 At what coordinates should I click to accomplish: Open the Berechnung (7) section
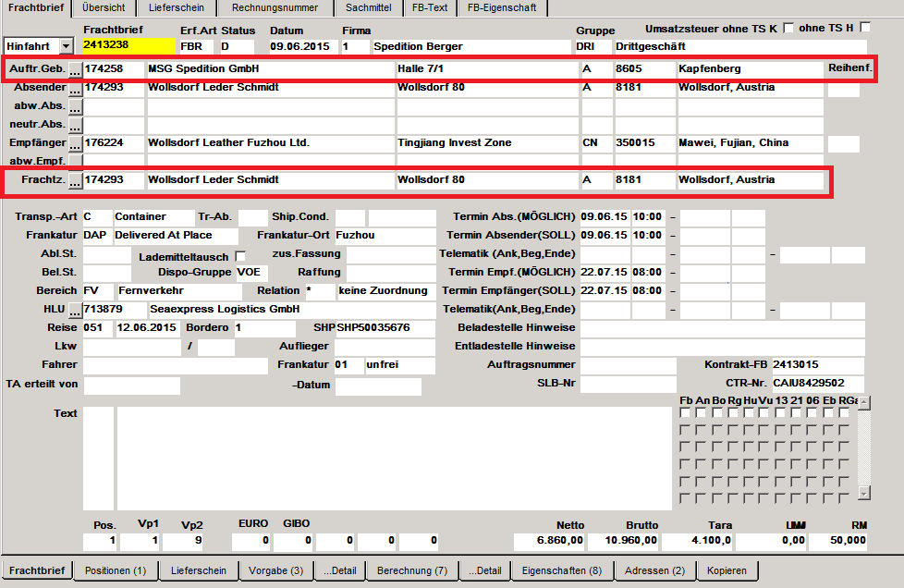click(x=412, y=570)
